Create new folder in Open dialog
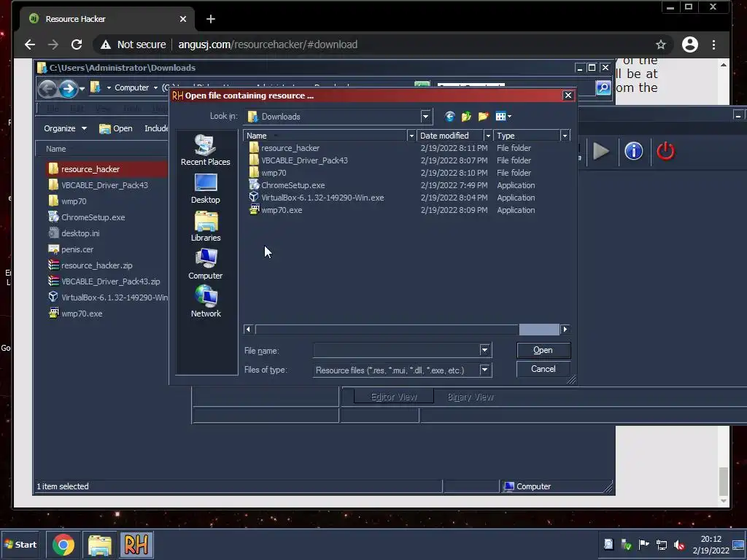Screen dimensions: 747x560 [x=483, y=116]
